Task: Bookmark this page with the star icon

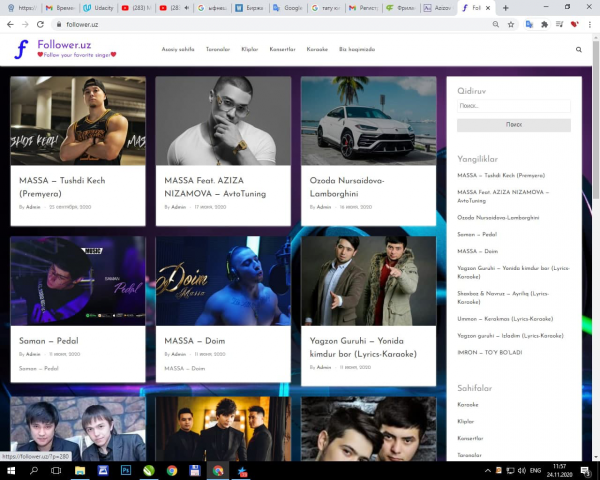Action: 511,24
